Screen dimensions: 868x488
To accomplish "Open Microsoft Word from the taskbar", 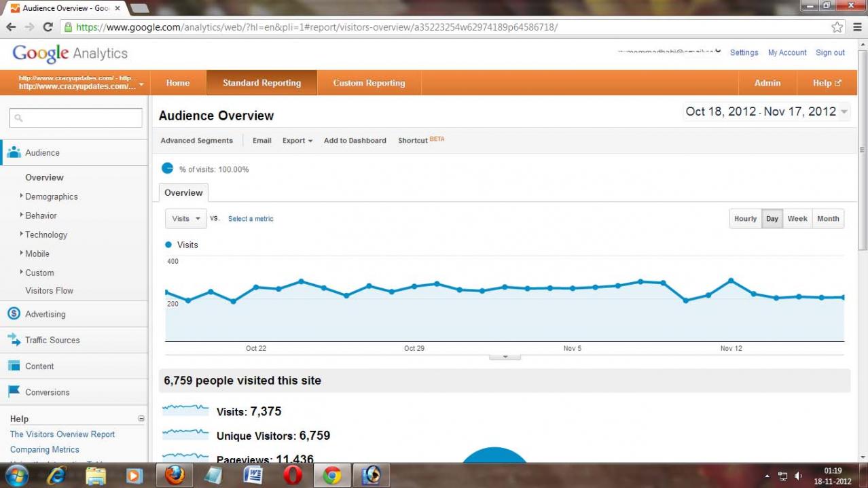I will [x=253, y=476].
